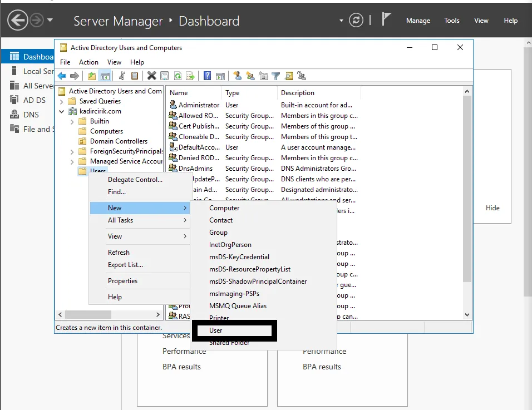Screen dimensions: 532x410
Task: Choose MSMQ Queue Alias from New submenu
Action: (263, 306)
